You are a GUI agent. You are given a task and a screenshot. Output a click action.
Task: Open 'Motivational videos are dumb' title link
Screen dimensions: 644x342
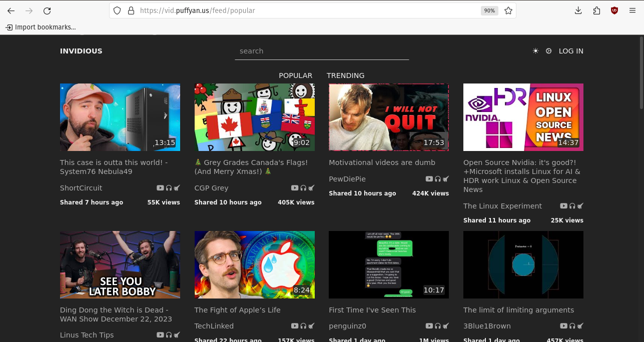382,162
